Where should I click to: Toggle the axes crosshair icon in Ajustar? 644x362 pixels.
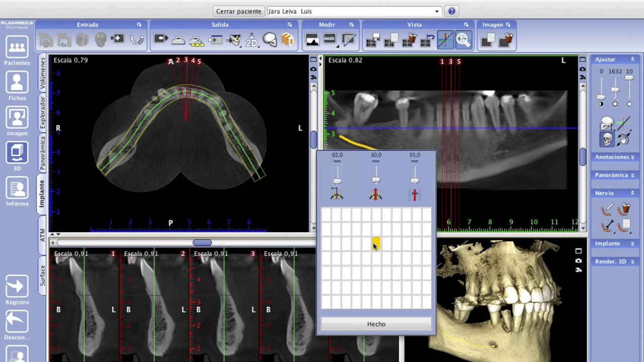pyautogui.click(x=623, y=123)
